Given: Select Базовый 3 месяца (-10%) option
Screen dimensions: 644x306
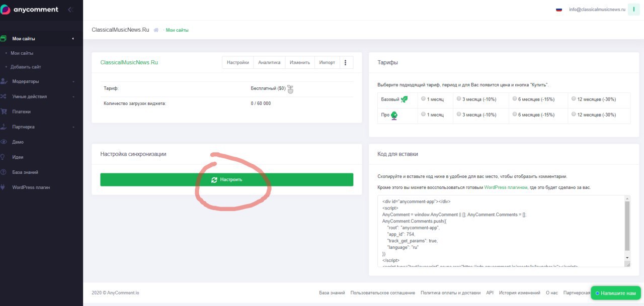Looking at the screenshot, I should pos(459,99).
